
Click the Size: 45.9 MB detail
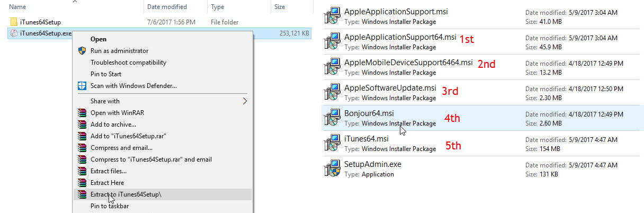(544, 47)
